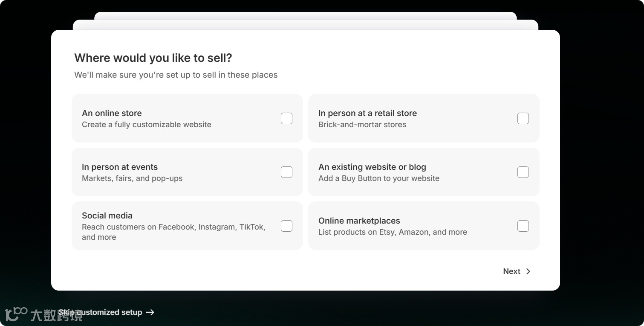The image size is (644, 326).
Task: Pick the Social media option title
Action: 107,215
